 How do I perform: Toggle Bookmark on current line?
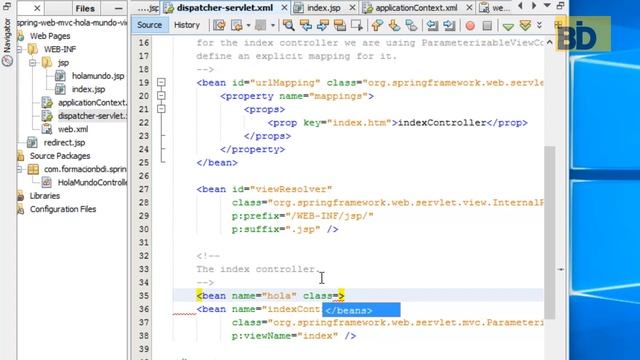(411, 25)
